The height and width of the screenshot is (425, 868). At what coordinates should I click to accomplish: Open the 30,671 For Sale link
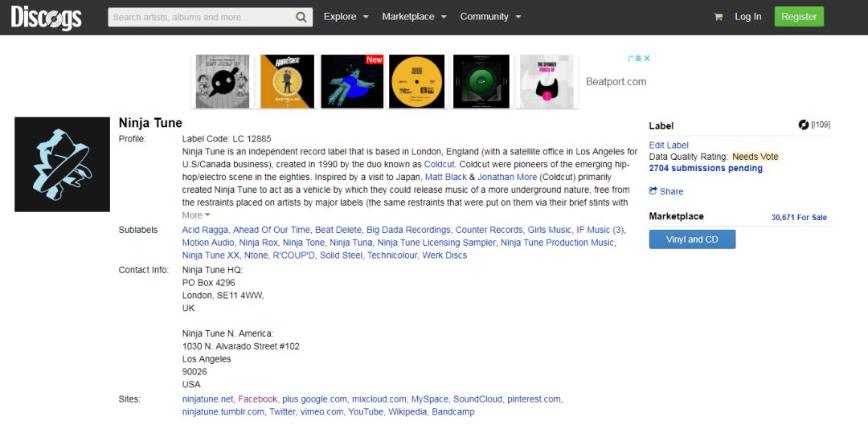798,218
